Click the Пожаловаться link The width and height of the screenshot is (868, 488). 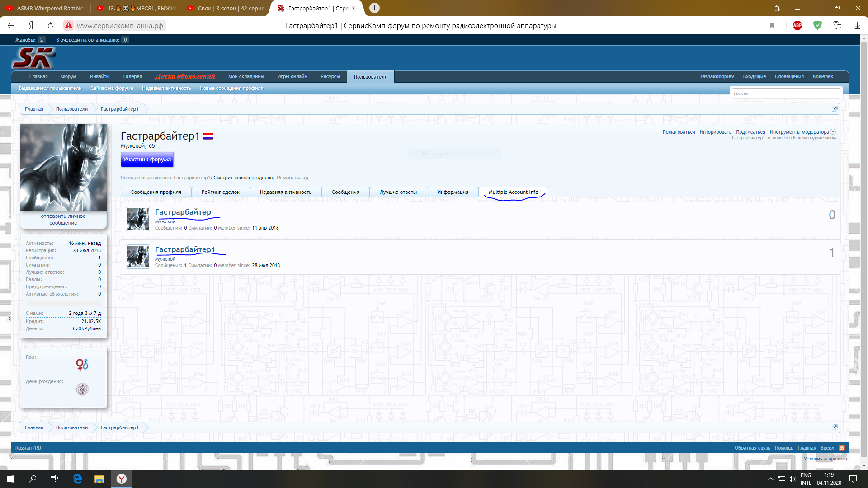[x=679, y=132]
